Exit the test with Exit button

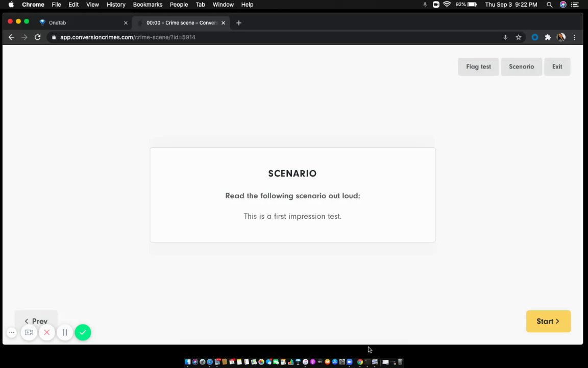[x=557, y=66]
